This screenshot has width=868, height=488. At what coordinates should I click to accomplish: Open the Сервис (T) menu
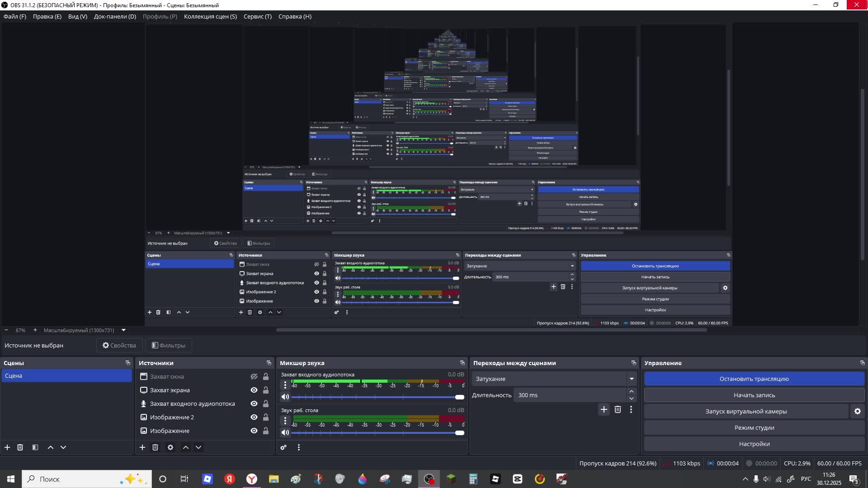[257, 16]
